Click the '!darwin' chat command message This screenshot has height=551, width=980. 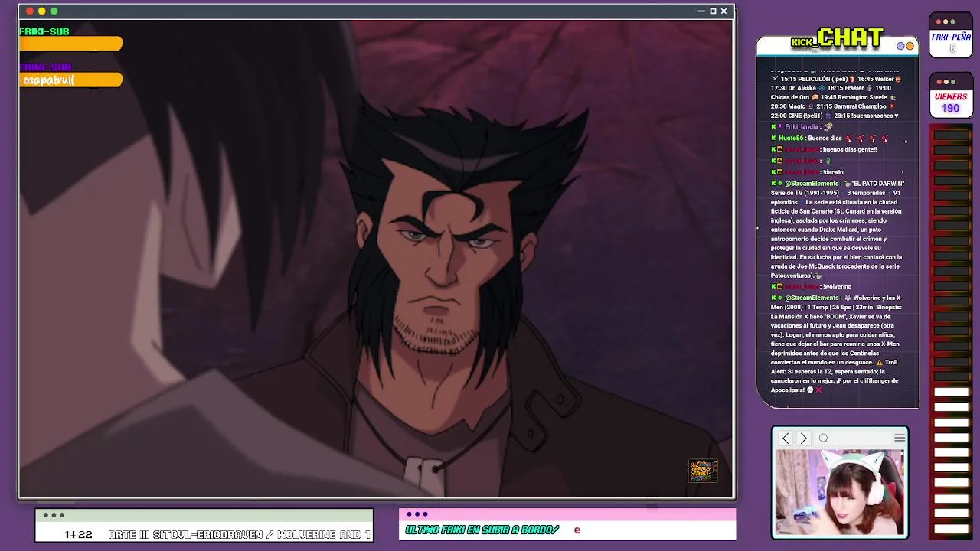(833, 172)
